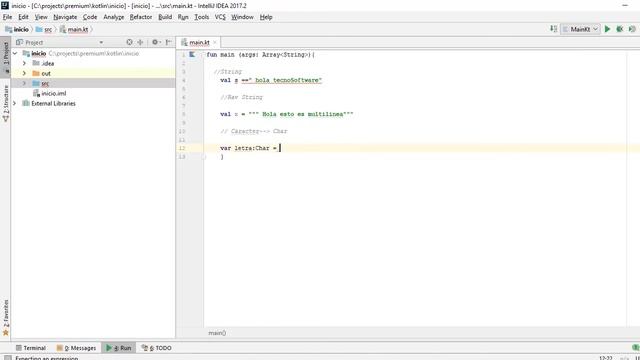Viewport: 640px width, 360px height.
Task: Open the Window menu
Action: click(x=242, y=17)
